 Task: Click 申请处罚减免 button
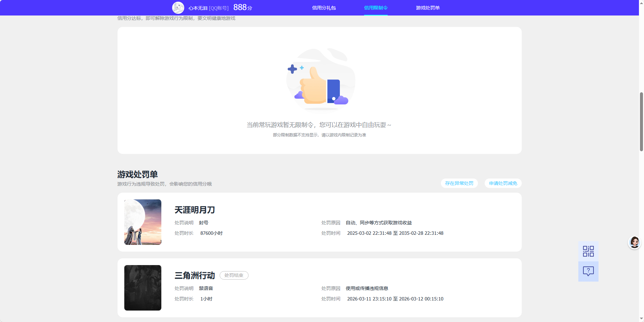coord(503,183)
